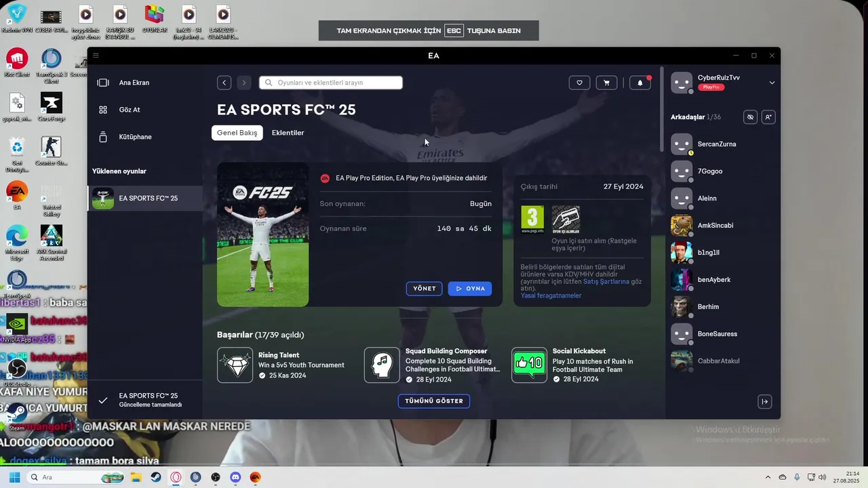Click the ARK Survival Ascended desktop icon
868x488 pixels.
tap(51, 243)
